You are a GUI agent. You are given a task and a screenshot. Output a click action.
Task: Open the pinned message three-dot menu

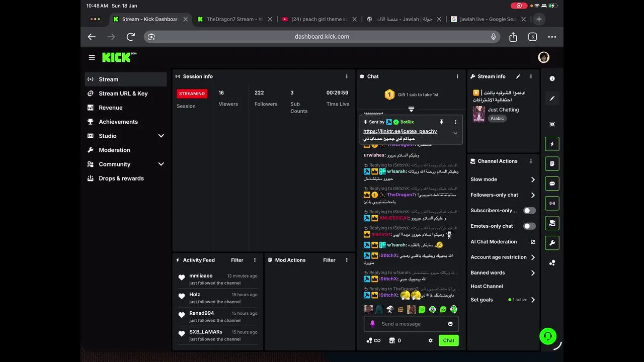tap(456, 122)
